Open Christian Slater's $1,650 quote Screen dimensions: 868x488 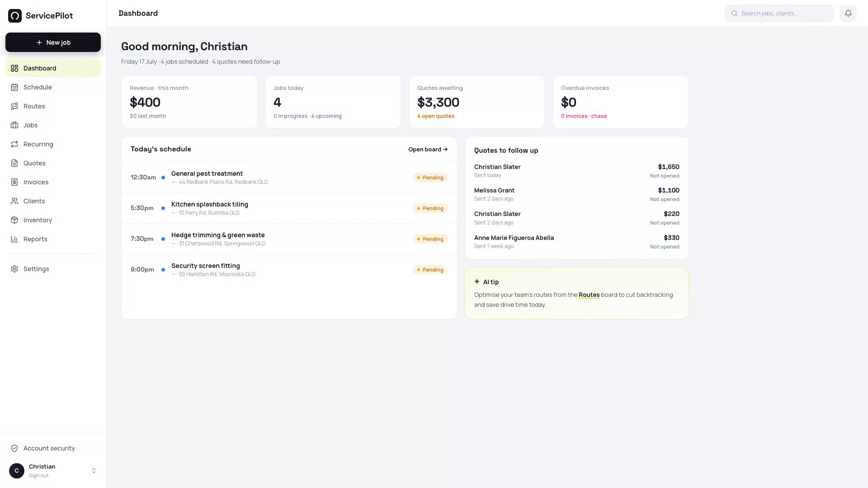[x=576, y=171]
